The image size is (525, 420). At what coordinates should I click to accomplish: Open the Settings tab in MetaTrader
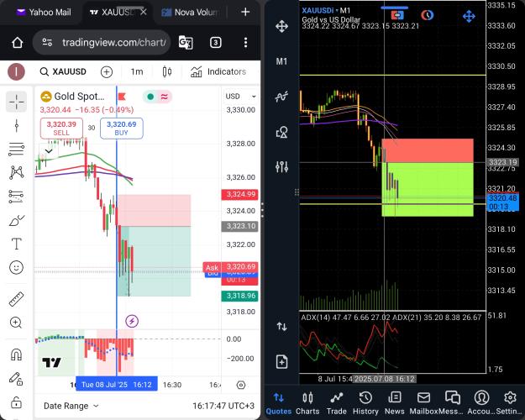pos(510,403)
